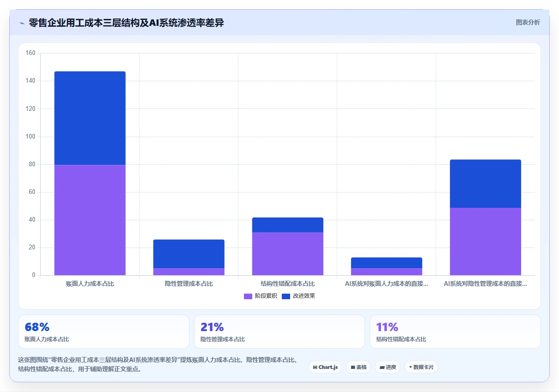
Task: Toggle the 改进效果 legend entry
Action: [298, 296]
